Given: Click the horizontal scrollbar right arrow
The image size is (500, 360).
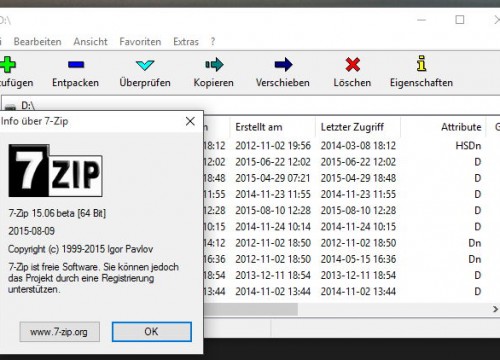Looking at the screenshot, I should coord(495,309).
